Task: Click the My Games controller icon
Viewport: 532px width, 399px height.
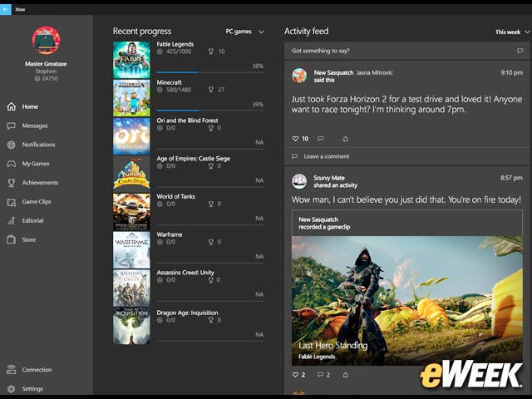Action: [11, 164]
